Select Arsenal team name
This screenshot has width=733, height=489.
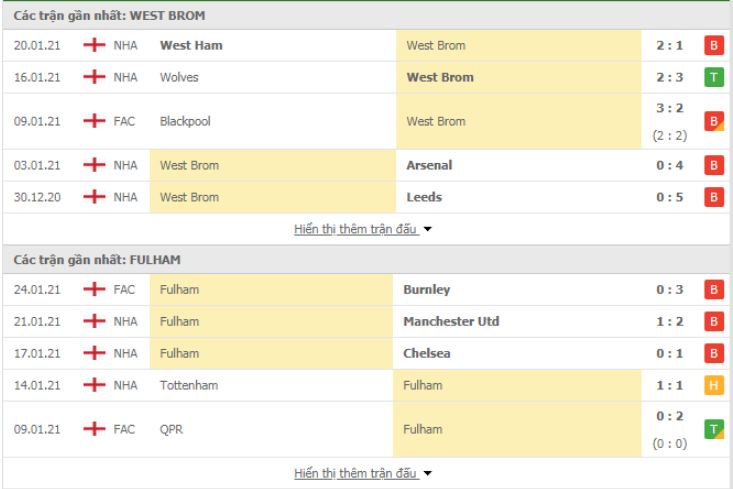coord(429,165)
